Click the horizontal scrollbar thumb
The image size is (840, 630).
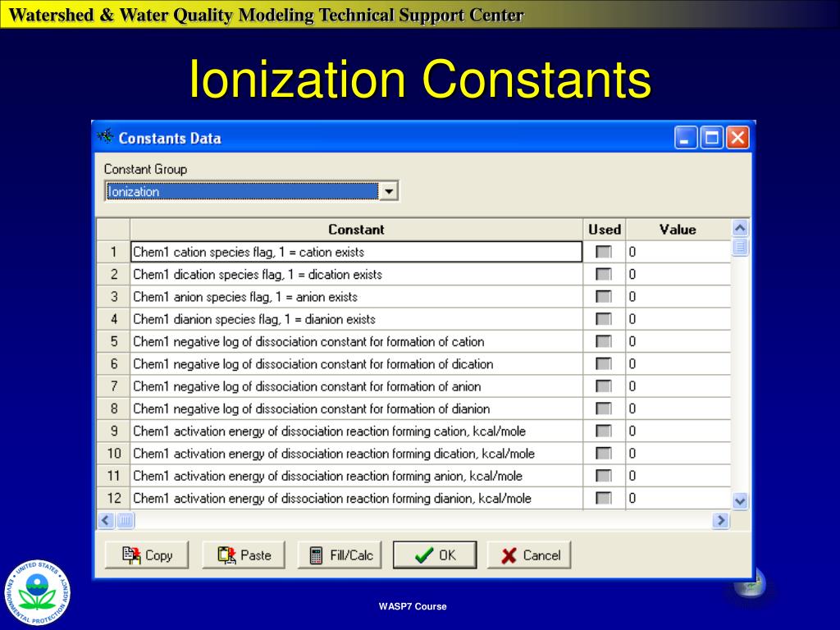point(125,520)
